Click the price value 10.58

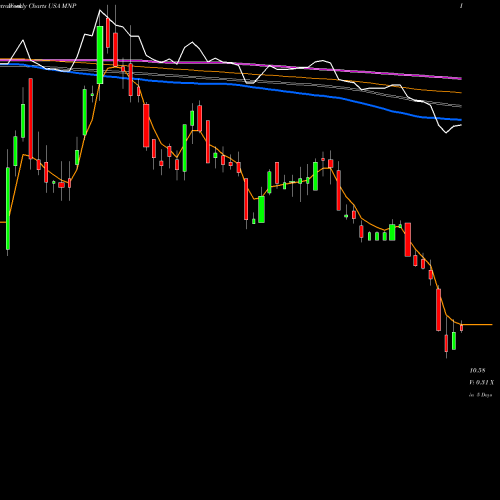pos(477,370)
